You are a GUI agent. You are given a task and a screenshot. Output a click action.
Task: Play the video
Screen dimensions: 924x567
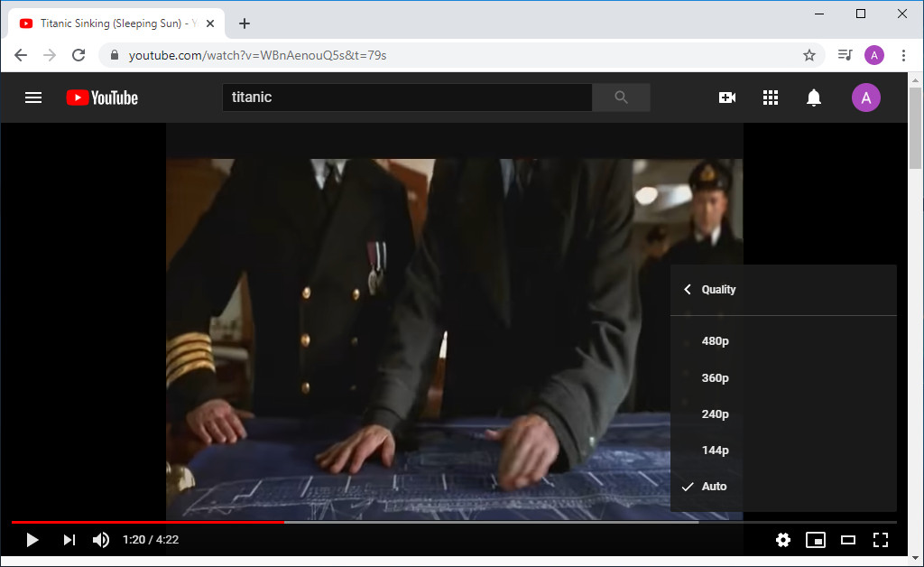point(32,540)
